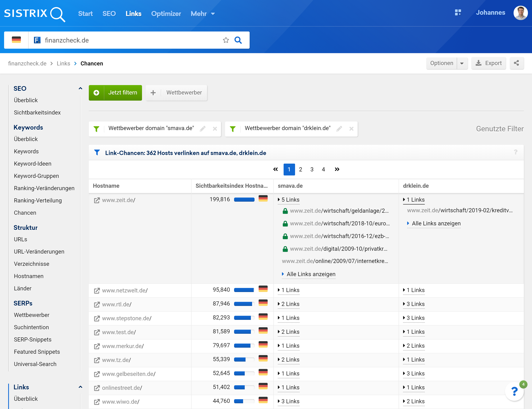The height and width of the screenshot is (409, 532).
Task: Collapse the 5 Links for www.zeit.de
Action: (289, 200)
